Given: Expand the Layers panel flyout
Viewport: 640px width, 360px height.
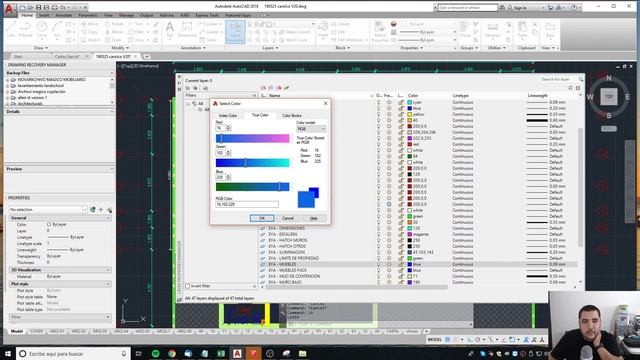Looking at the screenshot, I should pyautogui.click(x=270, y=48).
